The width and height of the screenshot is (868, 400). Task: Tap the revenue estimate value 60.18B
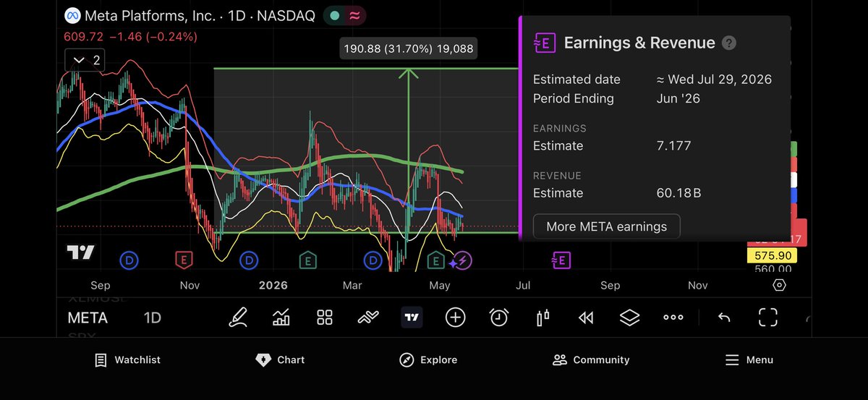[678, 193]
